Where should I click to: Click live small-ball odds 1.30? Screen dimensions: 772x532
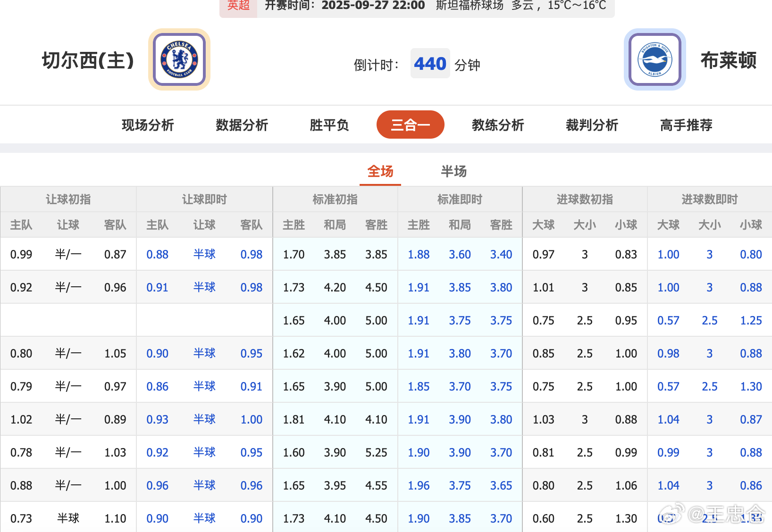click(751, 386)
